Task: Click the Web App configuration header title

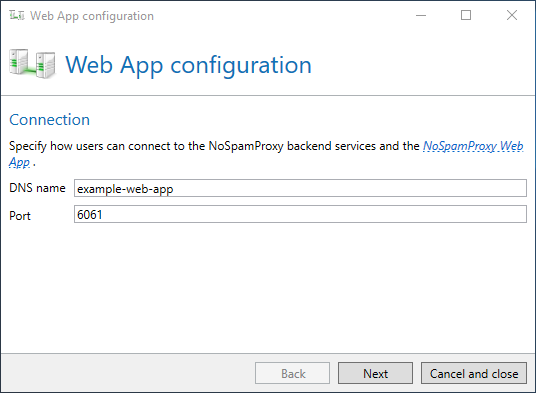Action: coord(188,65)
